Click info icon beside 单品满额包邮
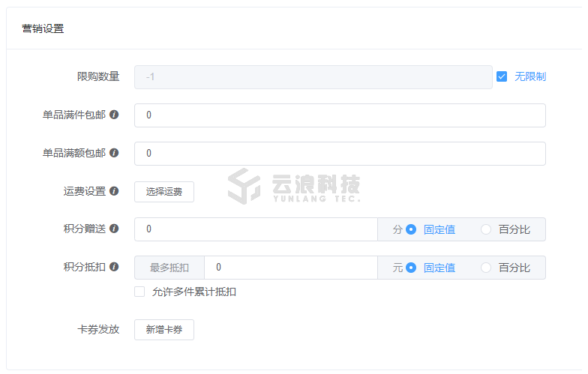 click(x=114, y=153)
